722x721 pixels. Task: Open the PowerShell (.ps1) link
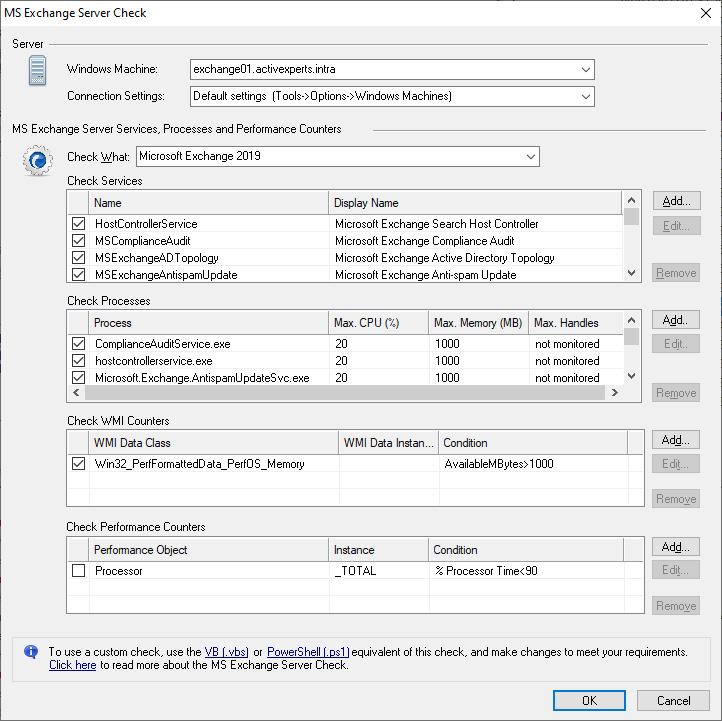(308, 652)
